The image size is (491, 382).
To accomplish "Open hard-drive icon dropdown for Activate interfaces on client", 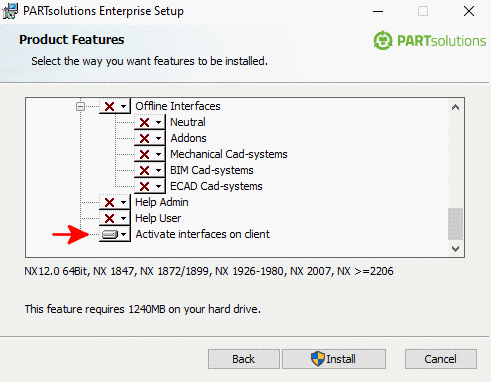I will [115, 234].
